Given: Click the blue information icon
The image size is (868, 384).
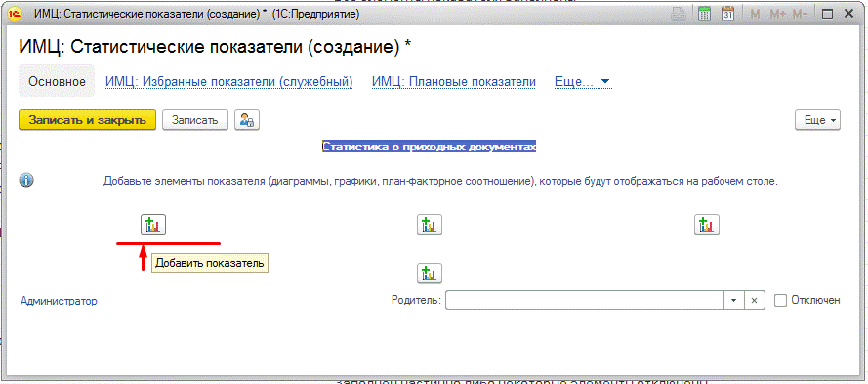Looking at the screenshot, I should click(x=26, y=180).
